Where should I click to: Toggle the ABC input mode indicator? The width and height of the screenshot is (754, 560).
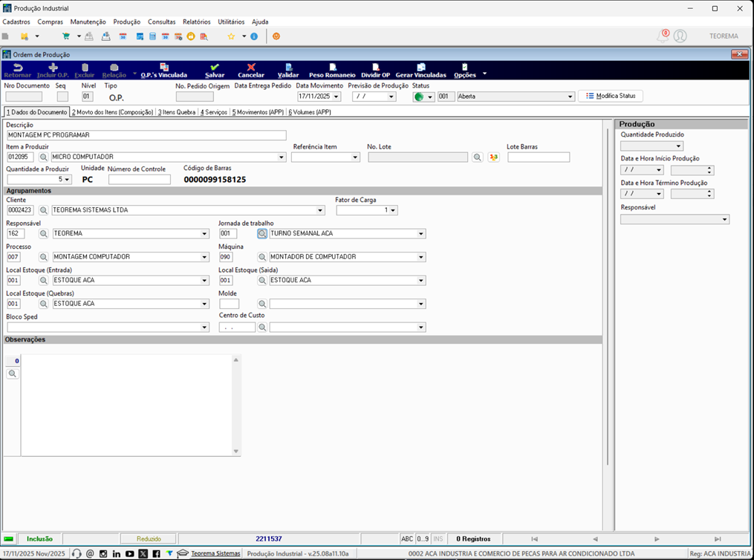[x=407, y=539]
